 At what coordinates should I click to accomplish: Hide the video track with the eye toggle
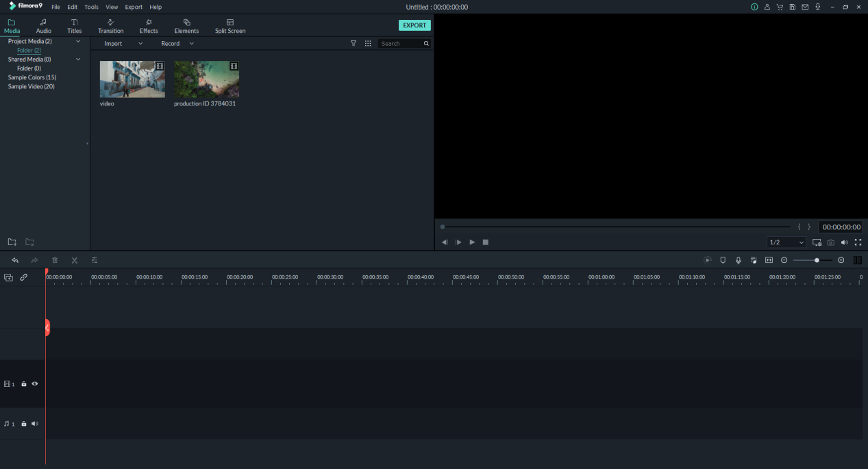pos(34,384)
